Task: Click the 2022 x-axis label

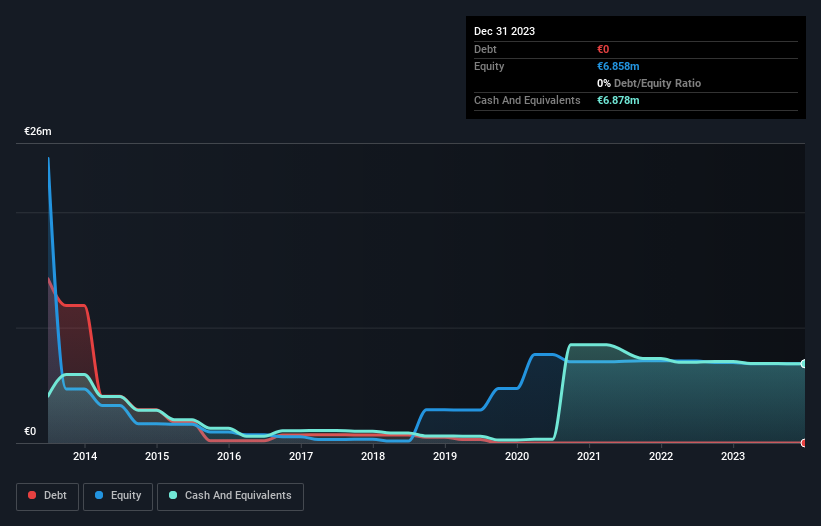Action: [x=661, y=456]
